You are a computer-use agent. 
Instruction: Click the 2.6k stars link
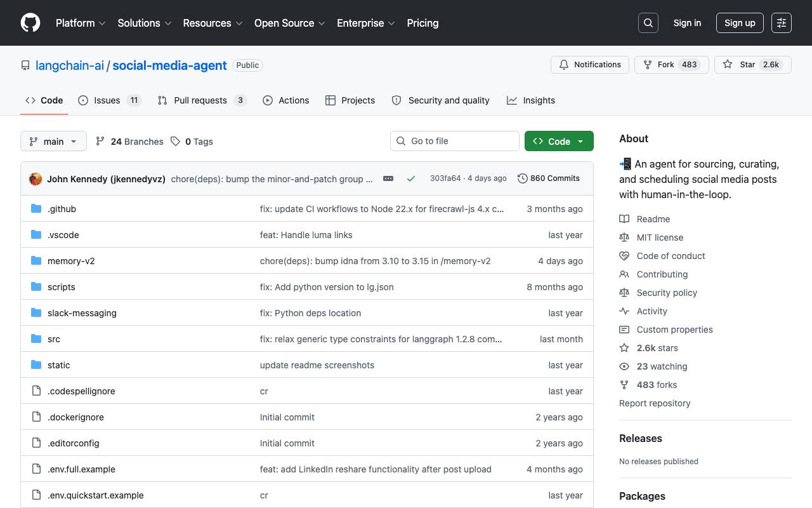click(657, 348)
